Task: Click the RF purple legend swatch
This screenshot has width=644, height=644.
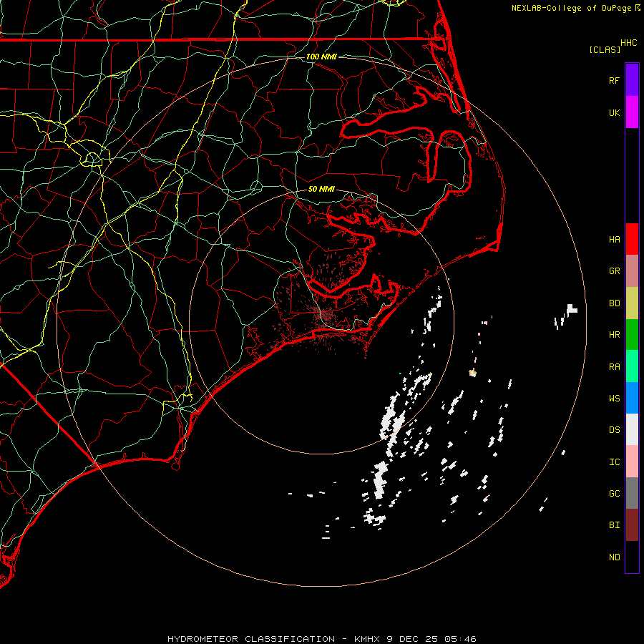Action: pyautogui.click(x=632, y=80)
